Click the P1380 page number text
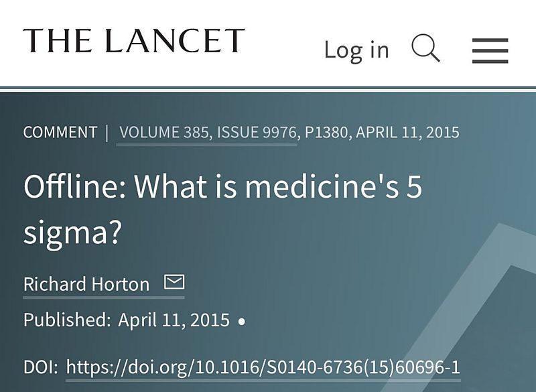This screenshot has height=392, width=536. (x=326, y=132)
